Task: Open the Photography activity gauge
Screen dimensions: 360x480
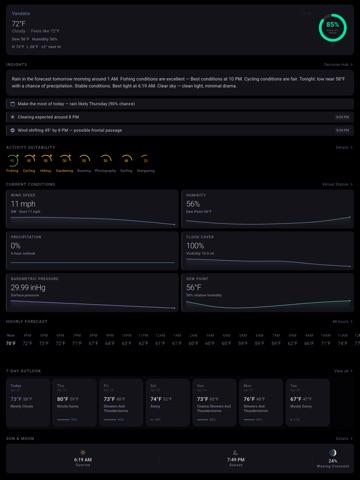Action: click(105, 163)
